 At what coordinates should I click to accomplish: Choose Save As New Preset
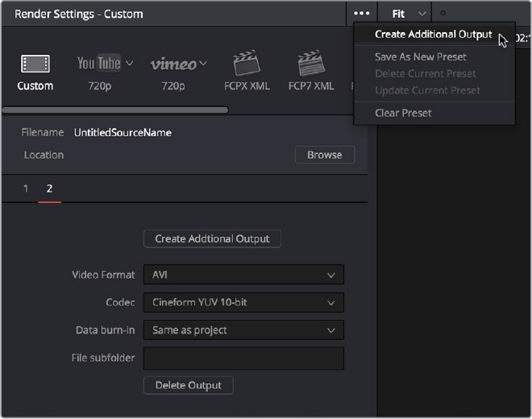click(421, 57)
